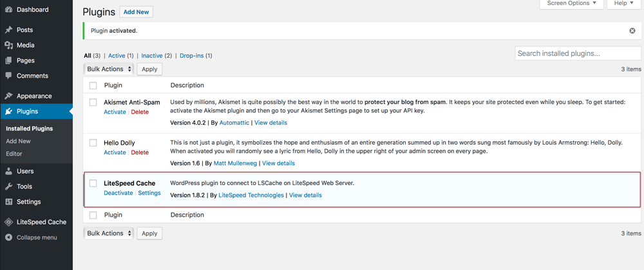Expand the Screen Options panel
The width and height of the screenshot is (644, 270).
pos(571,3)
